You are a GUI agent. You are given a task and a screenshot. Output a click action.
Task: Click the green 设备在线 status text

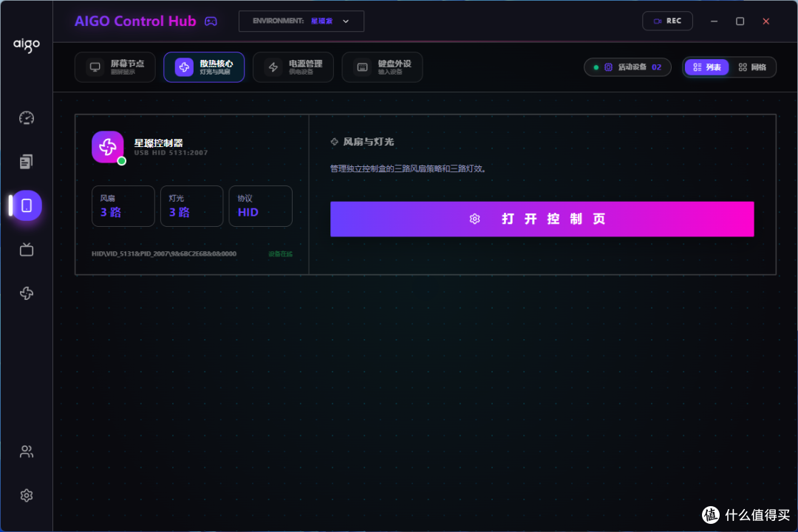tap(281, 254)
